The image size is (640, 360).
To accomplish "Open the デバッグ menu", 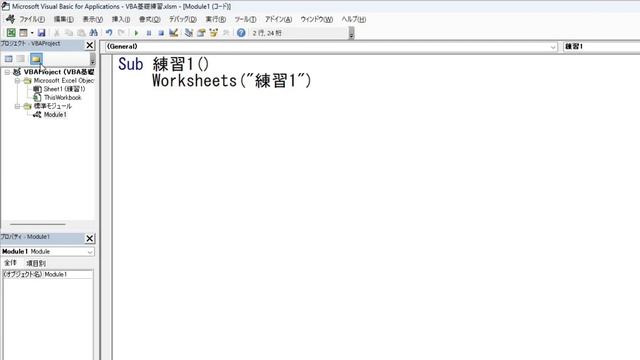I will 182,19.
